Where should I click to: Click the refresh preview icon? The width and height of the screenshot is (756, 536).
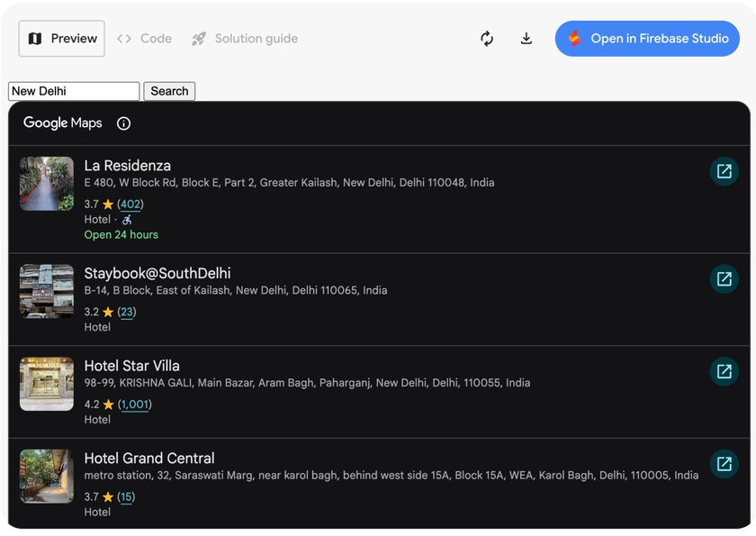(x=487, y=39)
